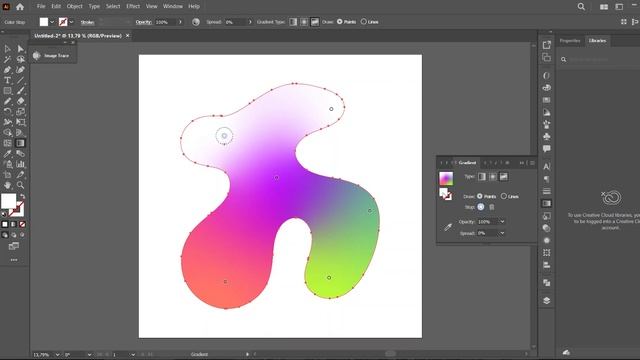
Task: Choose Radial gradient type in Gradient panel
Action: click(493, 177)
